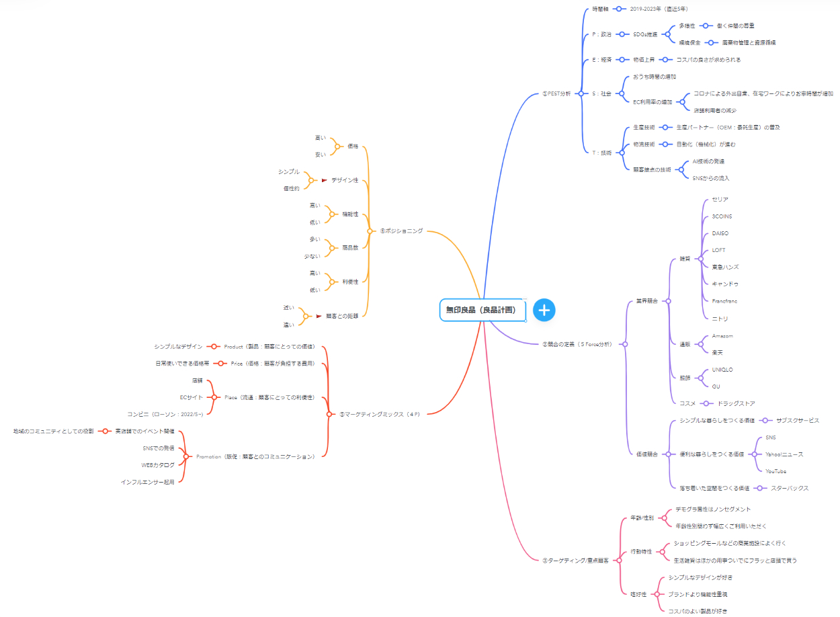
Task: Collapse the 行動特性 node circle
Action: tap(663, 551)
